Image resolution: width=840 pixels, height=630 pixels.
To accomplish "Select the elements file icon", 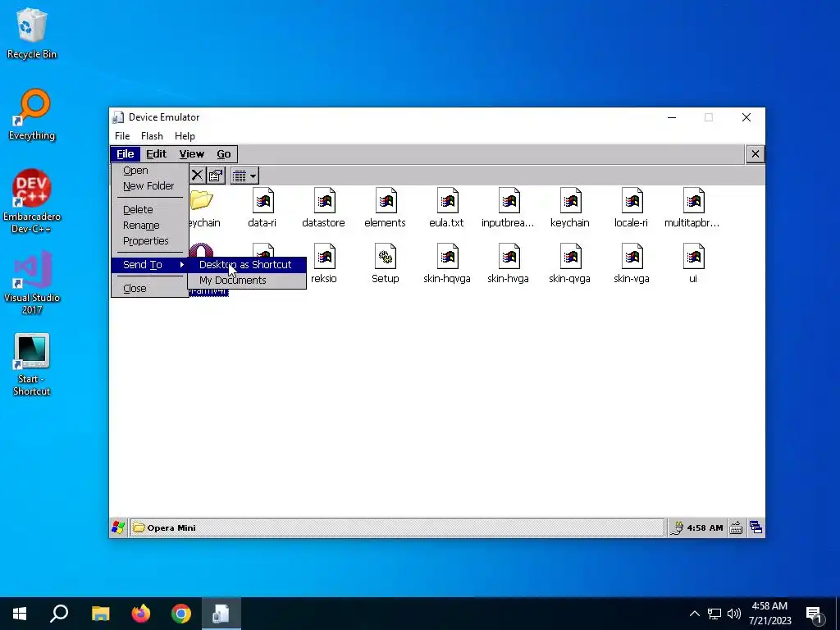I will point(386,201).
